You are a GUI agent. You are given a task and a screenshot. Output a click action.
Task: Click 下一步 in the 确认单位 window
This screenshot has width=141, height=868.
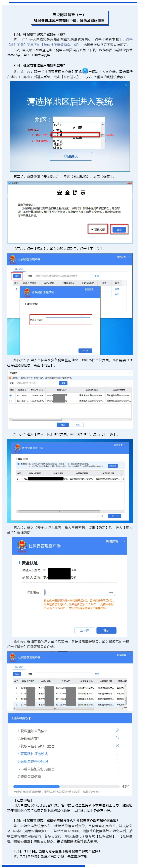point(115,516)
